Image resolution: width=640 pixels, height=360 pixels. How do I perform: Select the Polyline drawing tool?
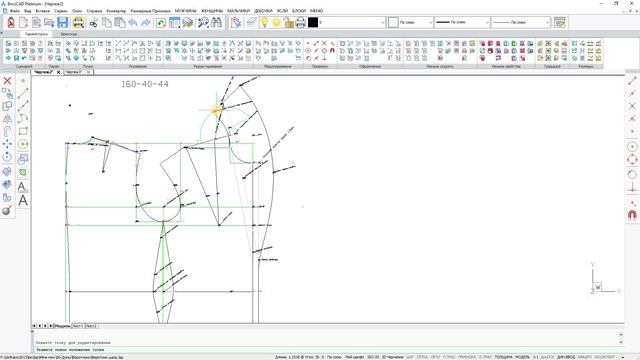coord(23,118)
